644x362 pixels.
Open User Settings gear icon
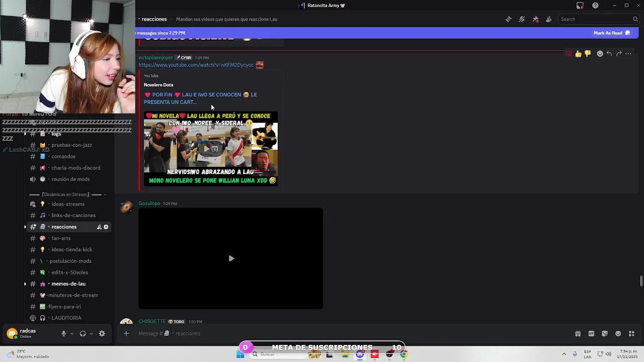(x=102, y=333)
